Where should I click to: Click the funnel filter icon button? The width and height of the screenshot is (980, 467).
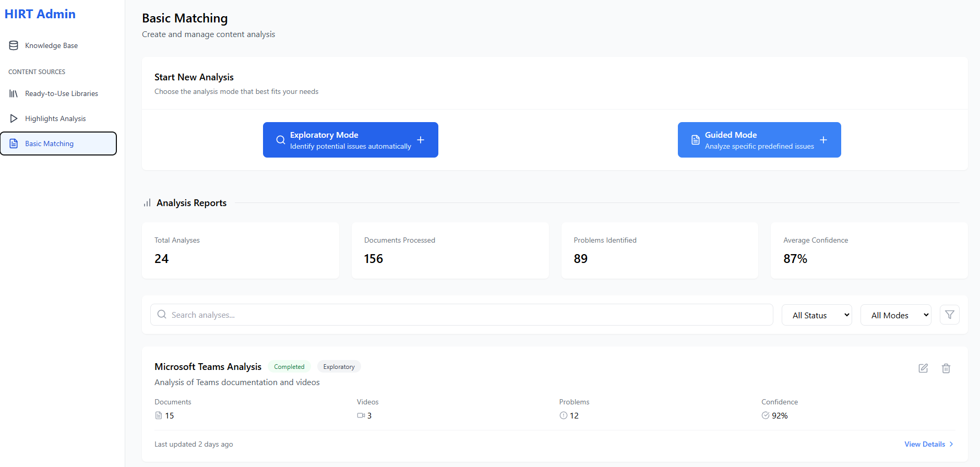(949, 315)
